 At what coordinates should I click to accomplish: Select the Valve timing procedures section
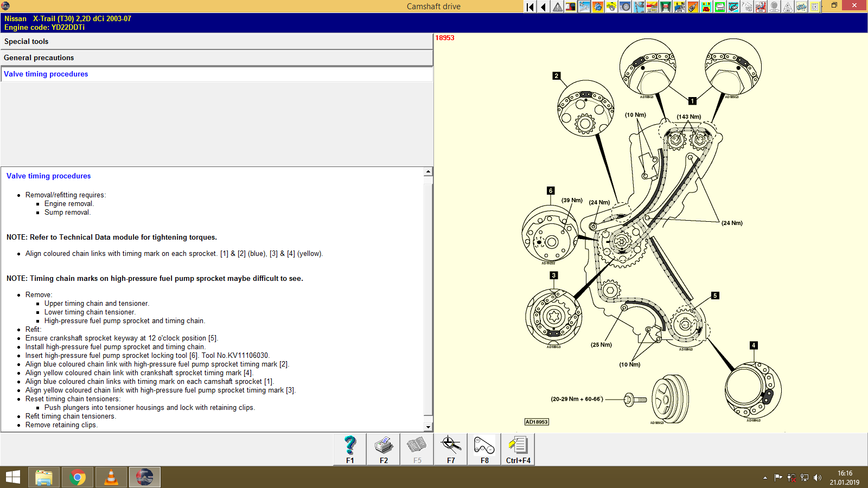216,74
